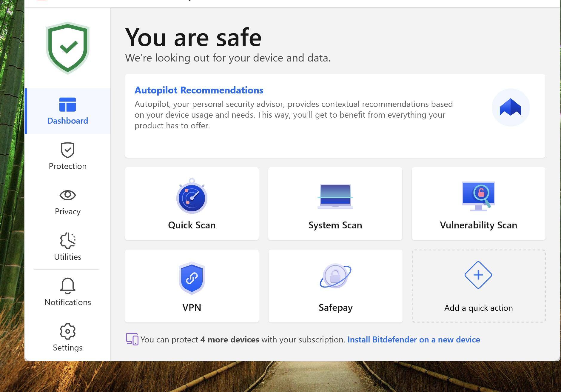Screen dimensions: 561x392
Task: Open the Dashboard sidebar tab
Action: point(68,111)
